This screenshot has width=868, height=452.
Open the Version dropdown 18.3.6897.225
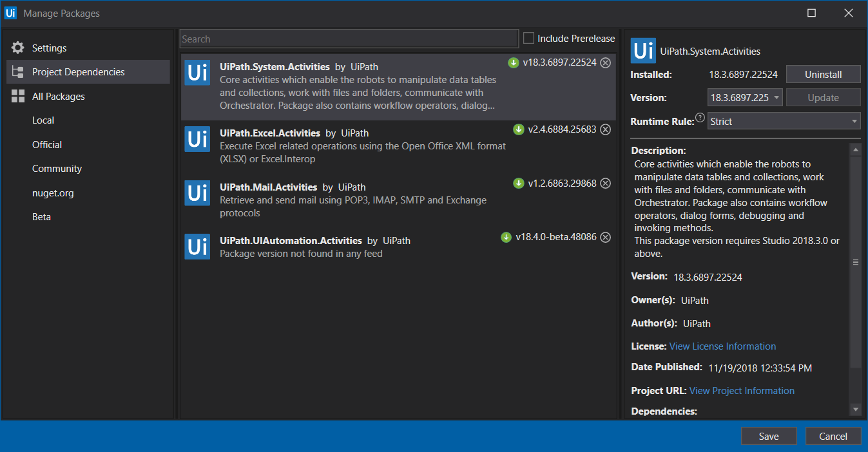click(x=745, y=98)
